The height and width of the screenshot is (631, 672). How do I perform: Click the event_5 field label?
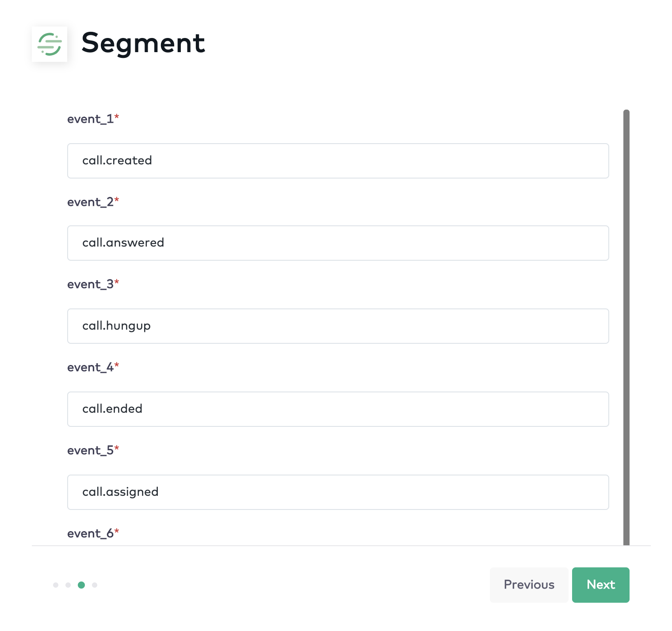tap(91, 450)
